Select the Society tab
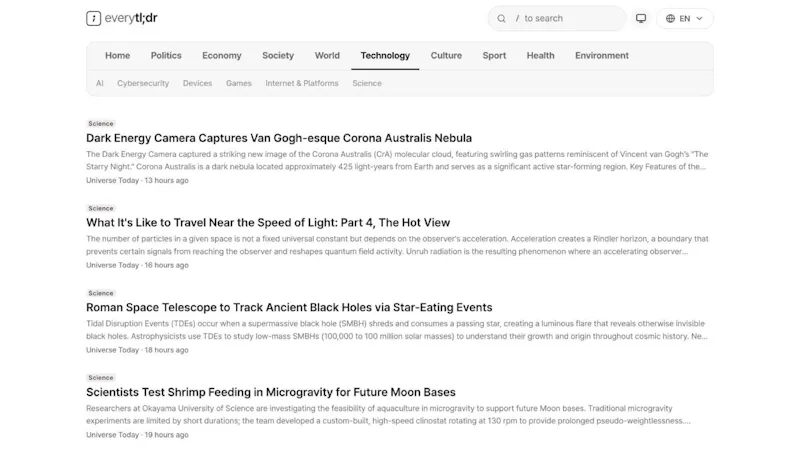Image resolution: width=800 pixels, height=450 pixels. tap(278, 56)
